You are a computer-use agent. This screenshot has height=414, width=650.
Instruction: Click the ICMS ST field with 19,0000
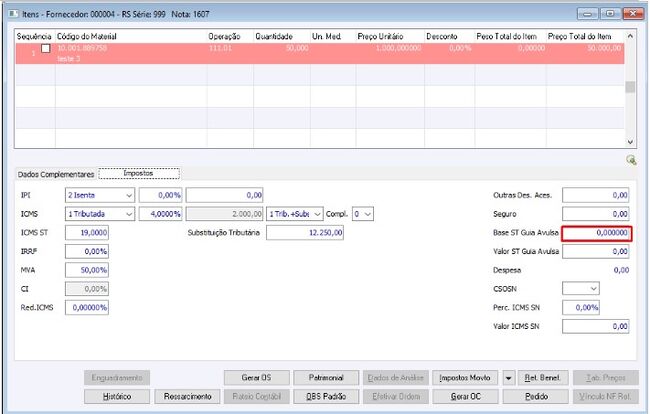tap(87, 232)
